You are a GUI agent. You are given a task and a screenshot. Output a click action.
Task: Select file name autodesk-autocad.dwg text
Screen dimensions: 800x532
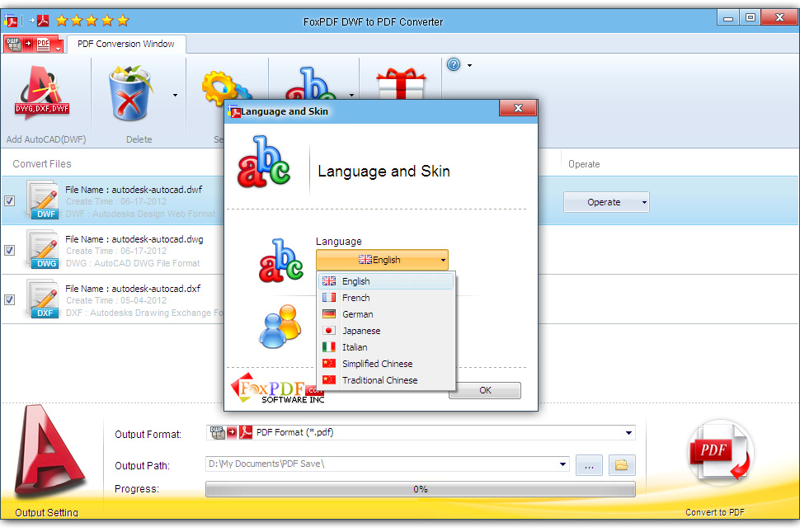pos(134,239)
